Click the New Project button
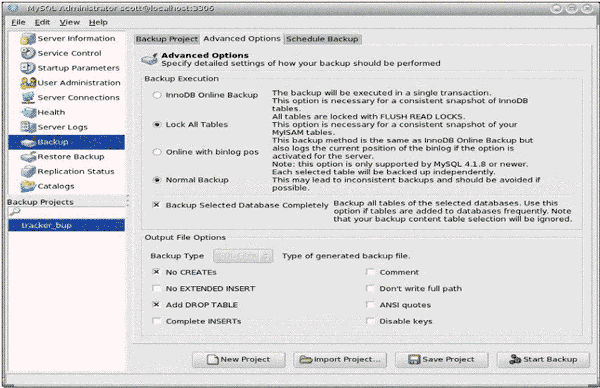This screenshot has height=388, width=600. [238, 360]
